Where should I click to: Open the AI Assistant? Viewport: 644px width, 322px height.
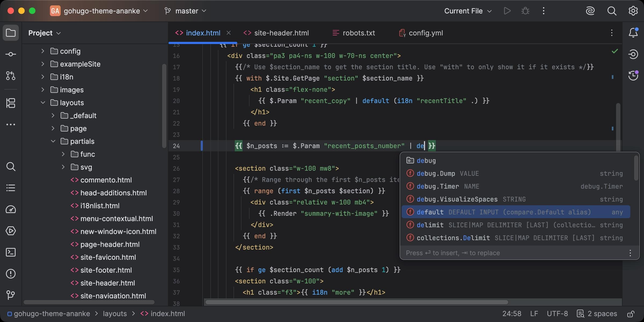coord(590,11)
